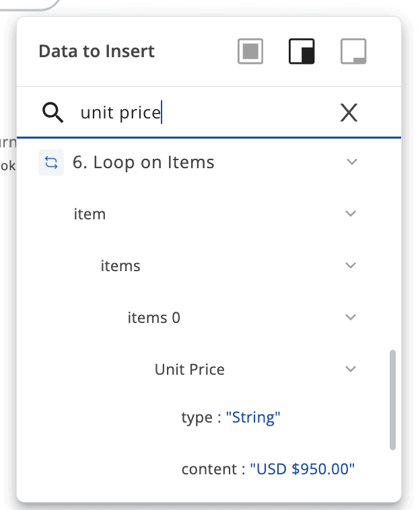Click the unit price search field
Image resolution: width=420 pixels, height=510 pixels.
pyautogui.click(x=202, y=112)
